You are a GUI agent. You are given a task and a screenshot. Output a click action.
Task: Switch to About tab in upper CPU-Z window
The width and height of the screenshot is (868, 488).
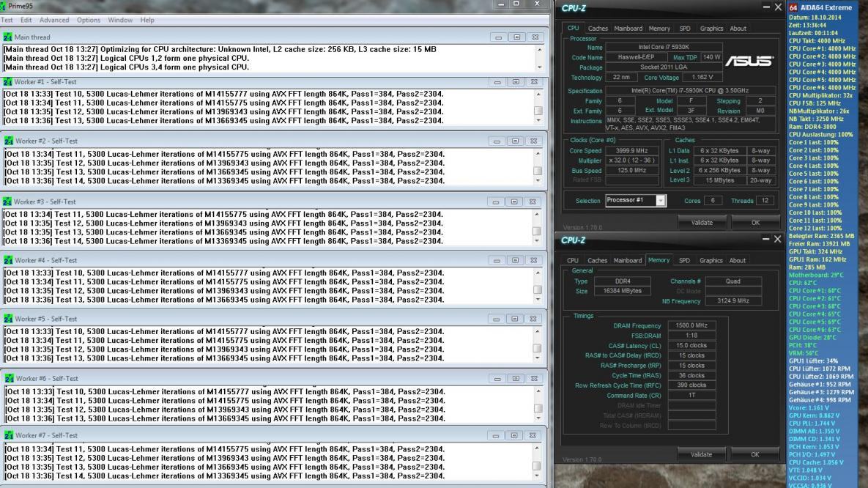738,29
